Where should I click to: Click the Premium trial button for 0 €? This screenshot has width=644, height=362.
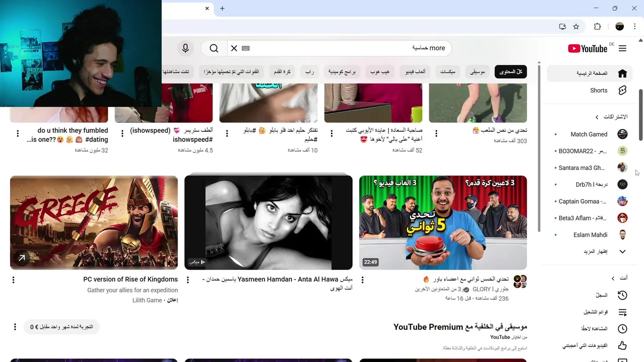pos(61,327)
